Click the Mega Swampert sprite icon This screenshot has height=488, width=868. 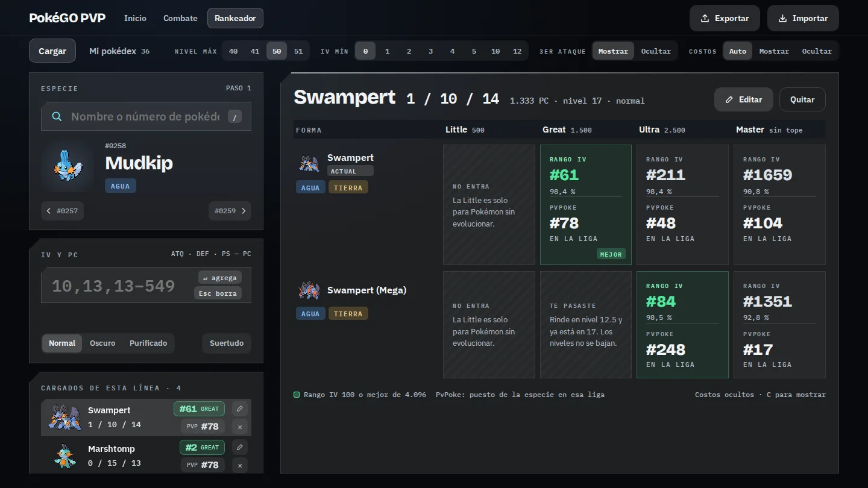(308, 290)
